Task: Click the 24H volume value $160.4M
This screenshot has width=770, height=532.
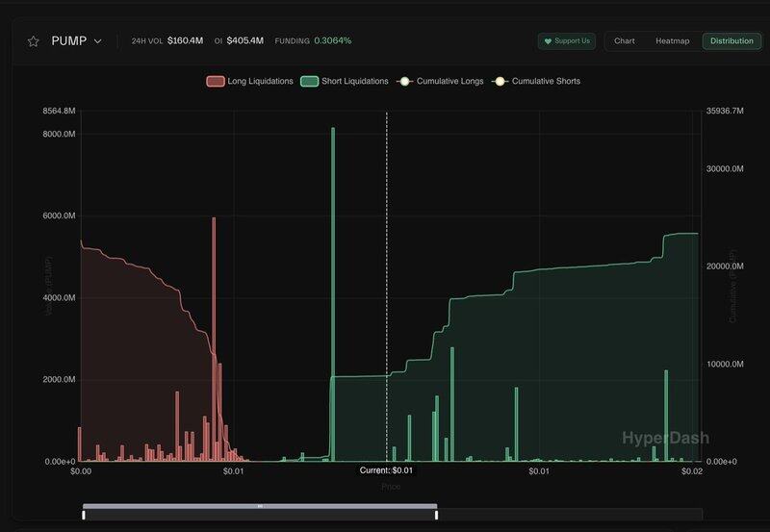Action: (186, 41)
